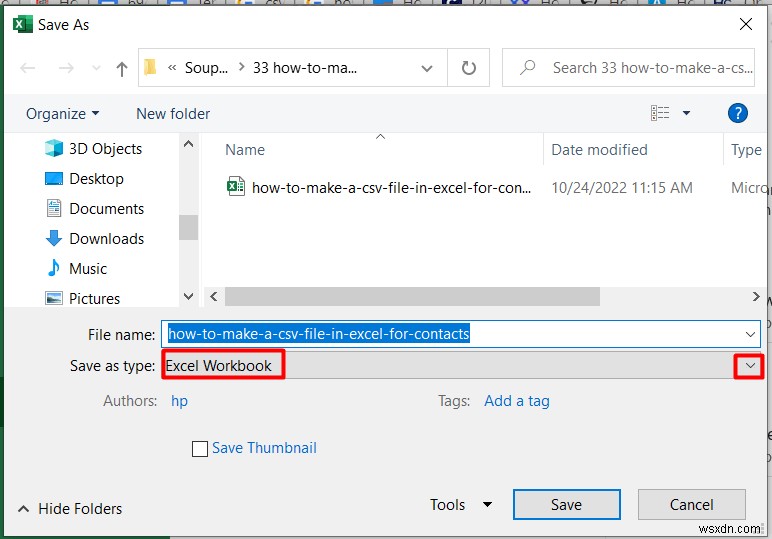The height and width of the screenshot is (539, 772).
Task: Click the 10/24/2022 11:15 AM date cell
Action: [x=622, y=188]
